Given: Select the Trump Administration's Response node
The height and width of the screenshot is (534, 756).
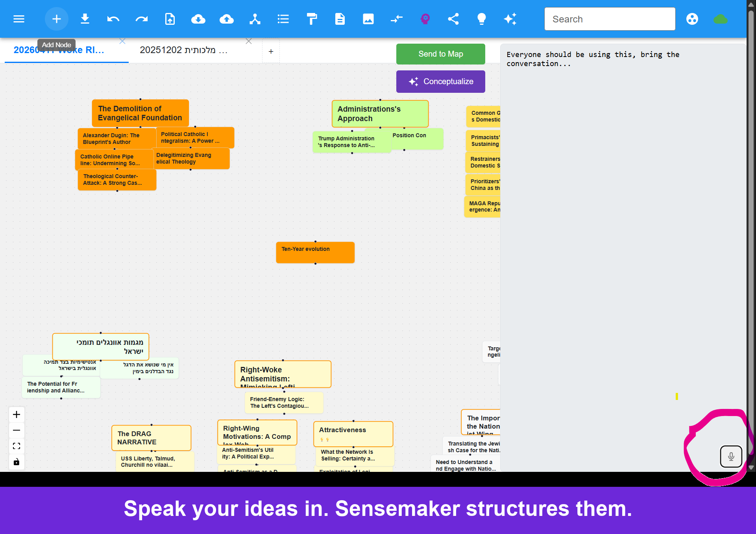Looking at the screenshot, I should (x=352, y=142).
